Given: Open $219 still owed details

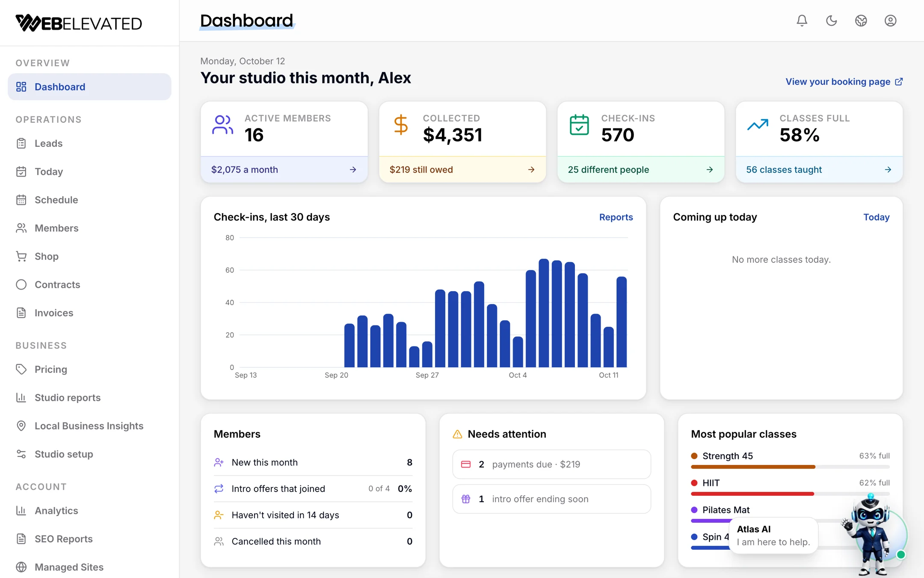Looking at the screenshot, I should pyautogui.click(x=462, y=170).
